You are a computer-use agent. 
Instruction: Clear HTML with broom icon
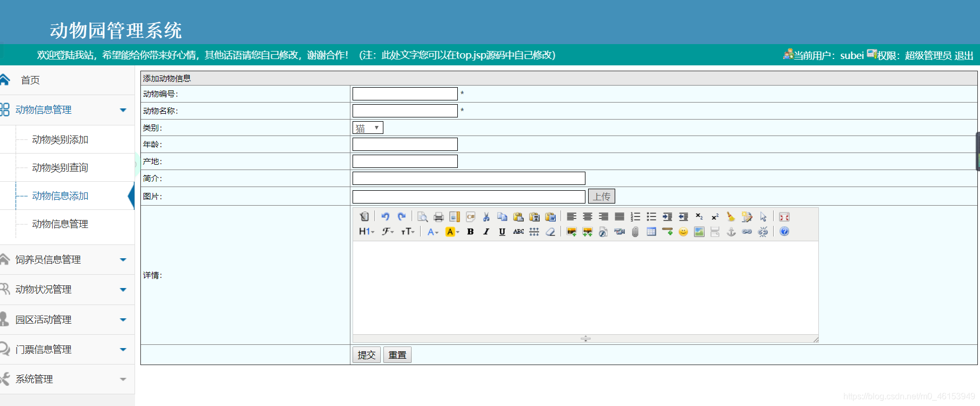coord(731,217)
